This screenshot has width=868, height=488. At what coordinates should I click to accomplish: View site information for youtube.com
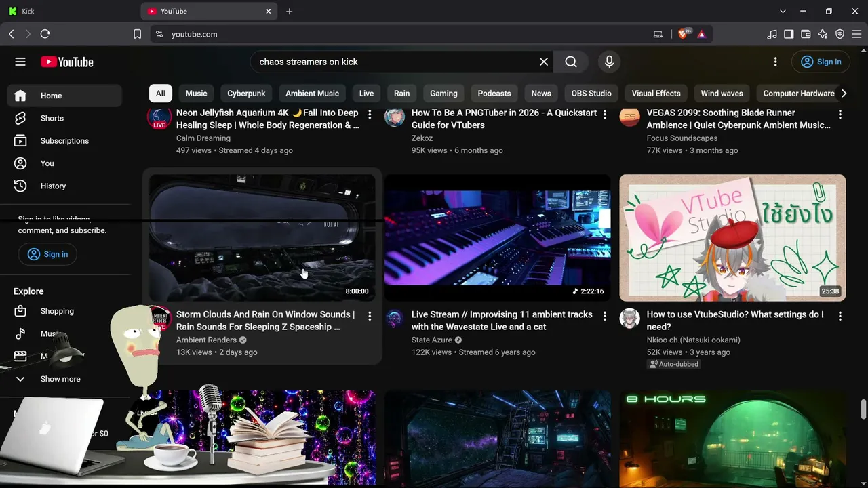point(159,34)
